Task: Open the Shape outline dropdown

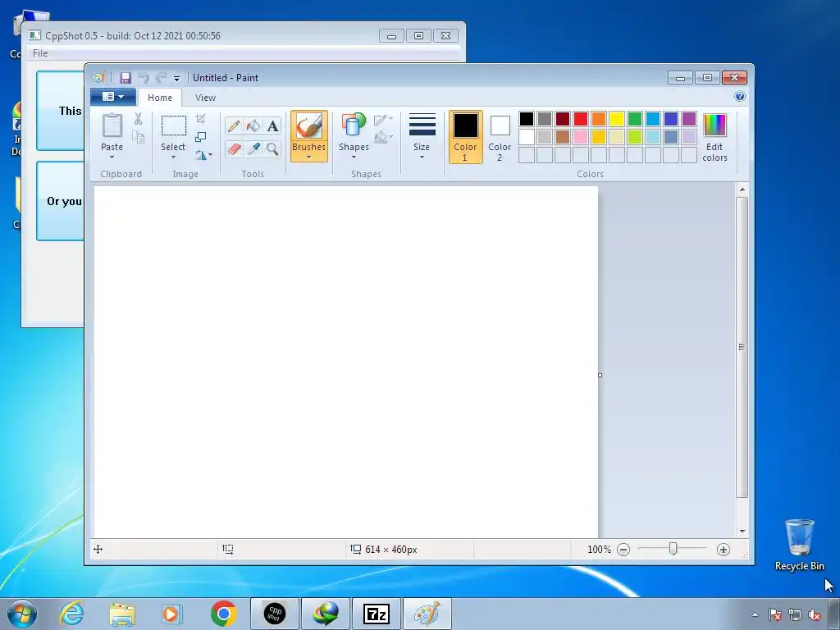Action: point(383,120)
